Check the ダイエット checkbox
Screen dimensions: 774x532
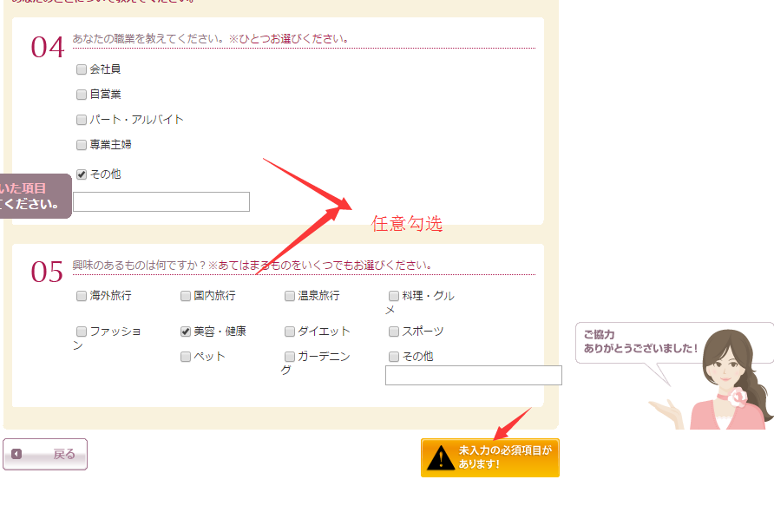[x=290, y=332]
